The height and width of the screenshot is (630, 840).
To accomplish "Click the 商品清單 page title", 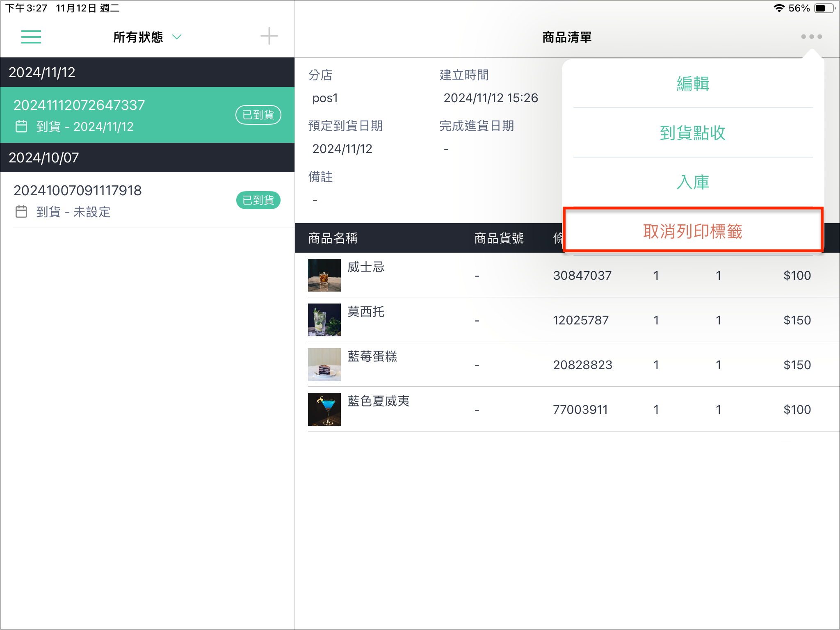I will pyautogui.click(x=567, y=37).
